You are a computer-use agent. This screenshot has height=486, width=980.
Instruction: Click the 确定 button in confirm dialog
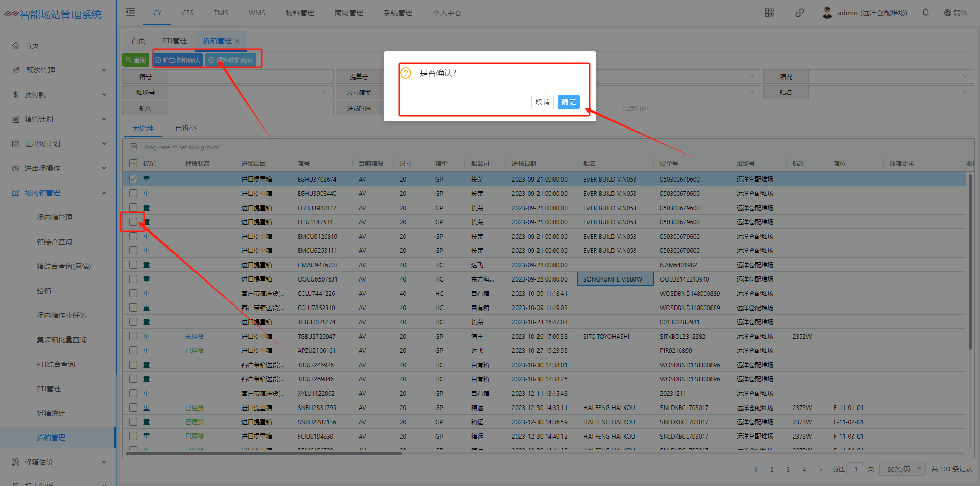[568, 102]
